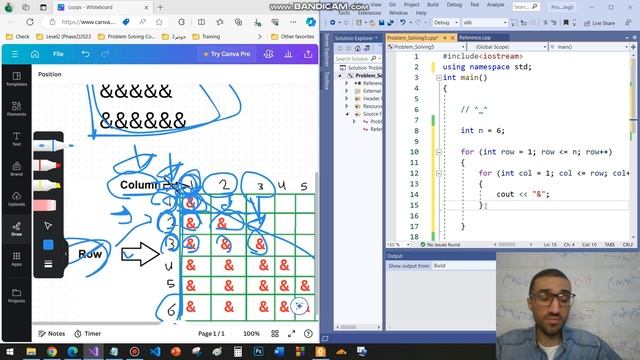Collapse the Source Files tree node
Screen dimensions: 640x360
tap(347, 114)
